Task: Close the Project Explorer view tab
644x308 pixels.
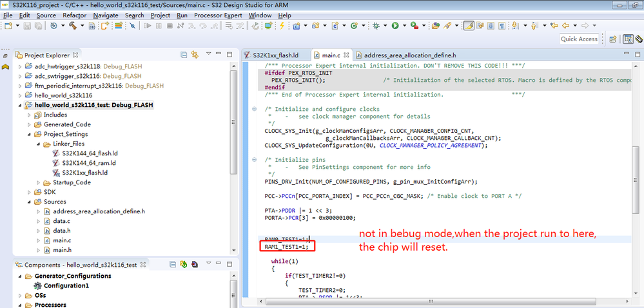Action: [x=75, y=55]
